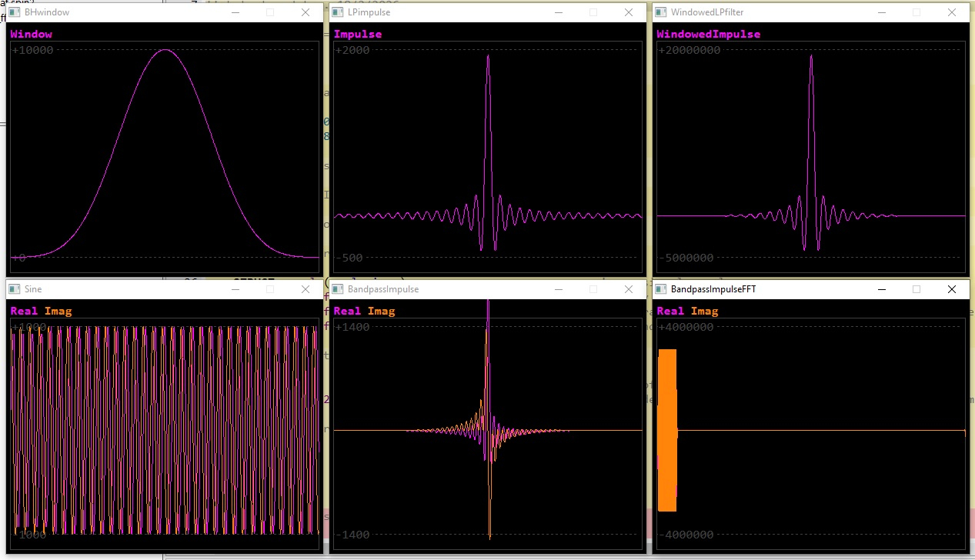Viewport: 975px width, 560px height.
Task: Minimize the BandpassImpulse window
Action: 558,289
